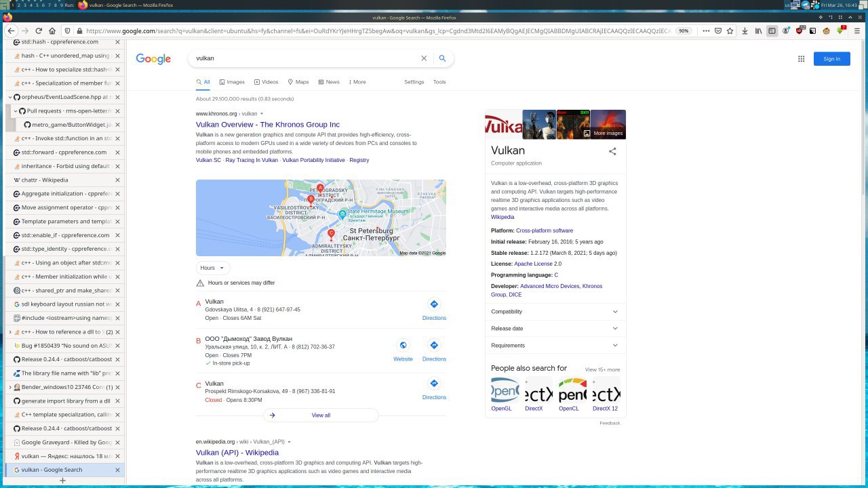Toggle the Firefox sidebar
Viewport: 868px width, 488px height.
point(772,30)
